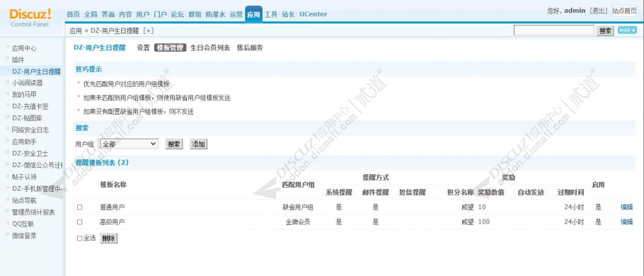Click the Discuz! Control Panel logo
The width and height of the screenshot is (644, 276).
[30, 17]
